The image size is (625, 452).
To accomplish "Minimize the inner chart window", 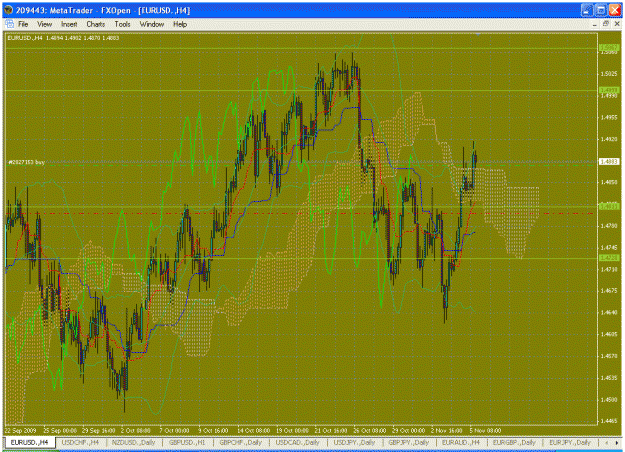I will (x=595, y=24).
